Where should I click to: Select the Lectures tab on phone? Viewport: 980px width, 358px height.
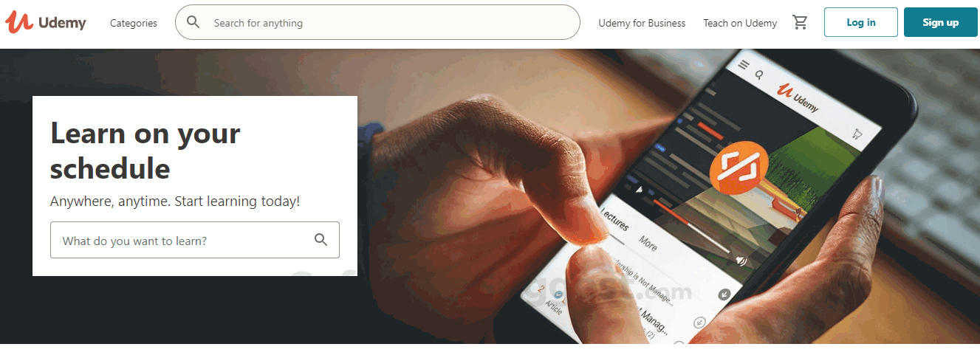pos(614,221)
